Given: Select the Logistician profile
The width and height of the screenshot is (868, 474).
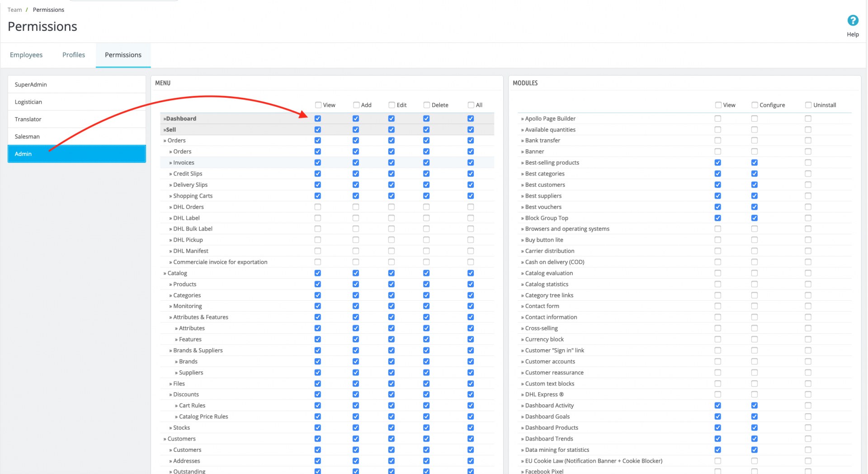Looking at the screenshot, I should [77, 102].
